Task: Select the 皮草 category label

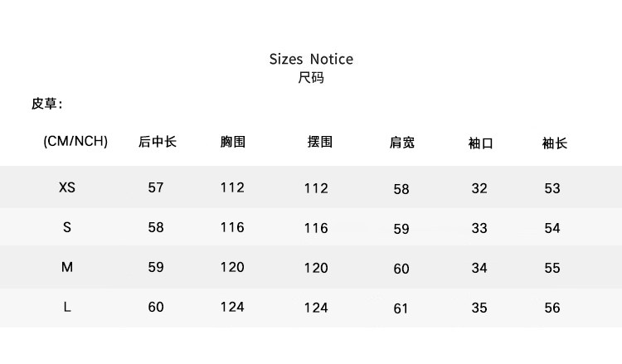Action: point(46,104)
